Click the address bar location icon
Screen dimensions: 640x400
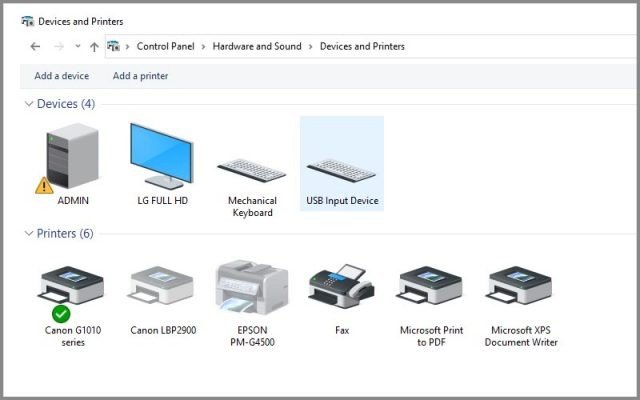(113, 46)
